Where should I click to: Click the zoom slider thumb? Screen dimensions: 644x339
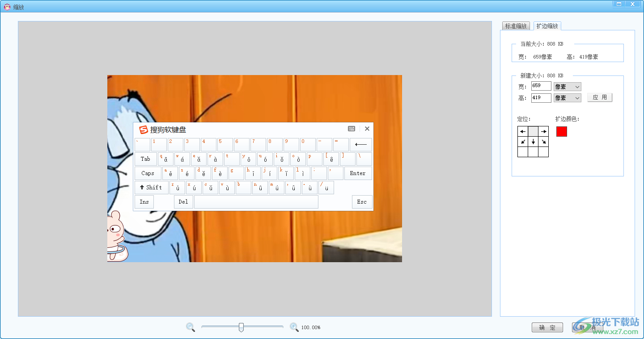[241, 327]
